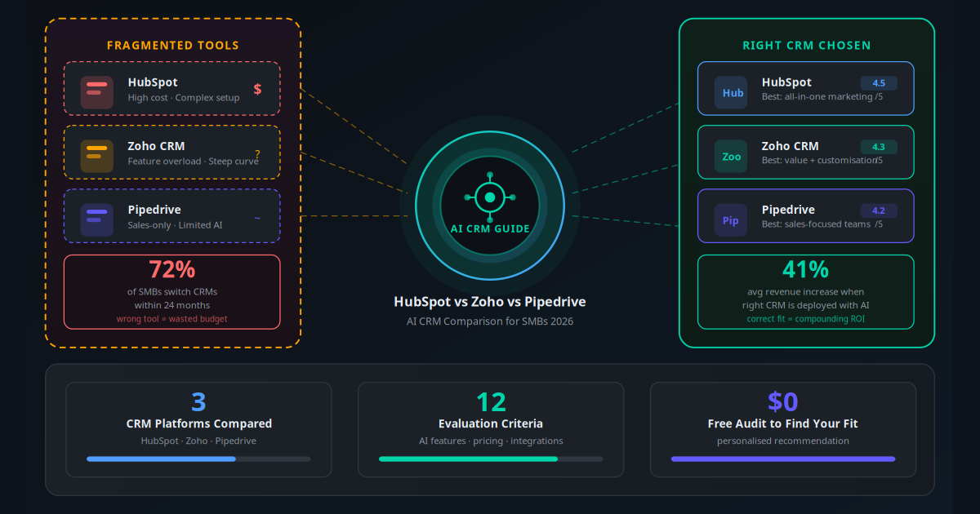
Task: Click the green Zoo badge icon
Action: coord(731,156)
